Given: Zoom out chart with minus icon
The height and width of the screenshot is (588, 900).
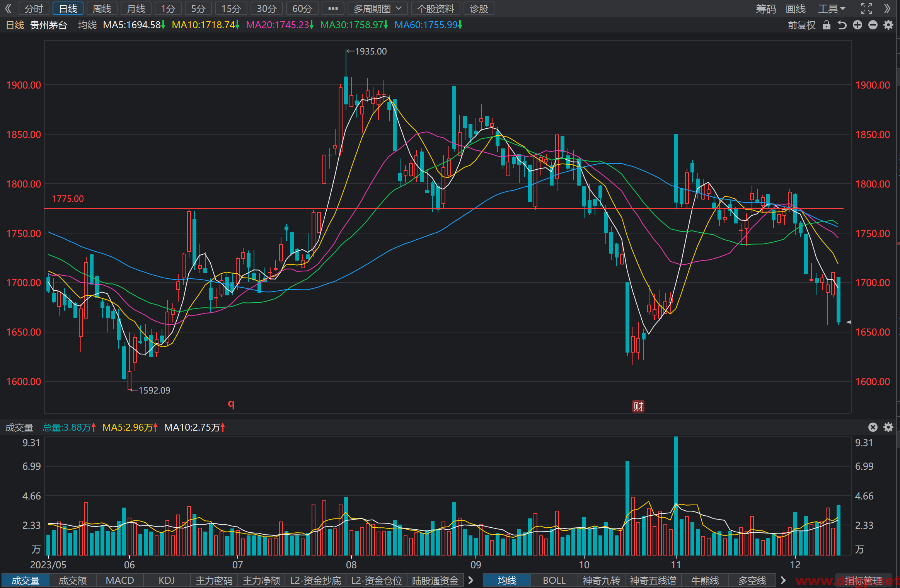Looking at the screenshot, I should click(x=873, y=25).
